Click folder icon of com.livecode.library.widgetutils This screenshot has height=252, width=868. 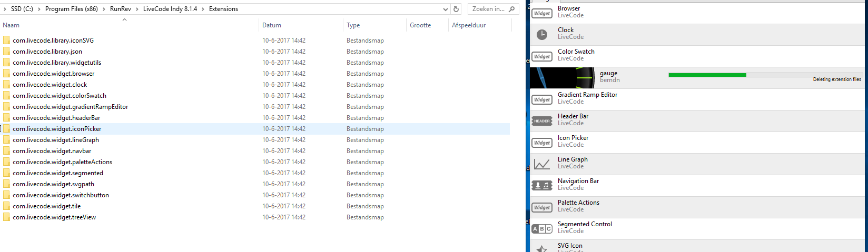[6, 62]
